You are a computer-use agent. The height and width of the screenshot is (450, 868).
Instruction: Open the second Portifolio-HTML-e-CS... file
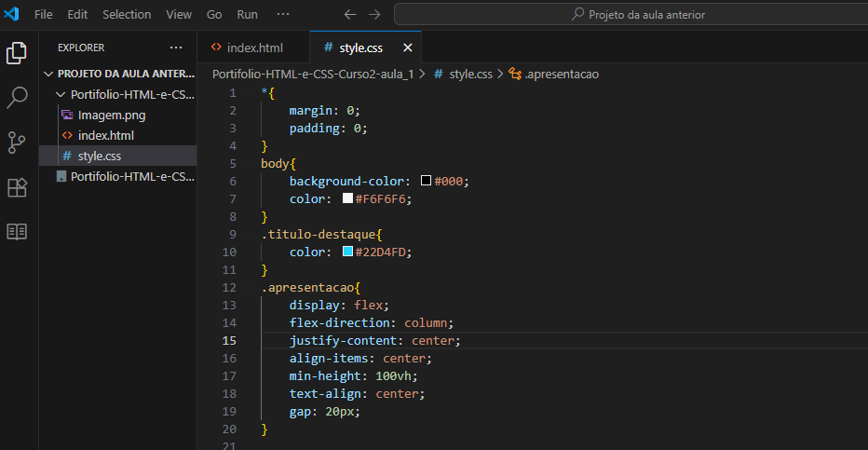[132, 177]
